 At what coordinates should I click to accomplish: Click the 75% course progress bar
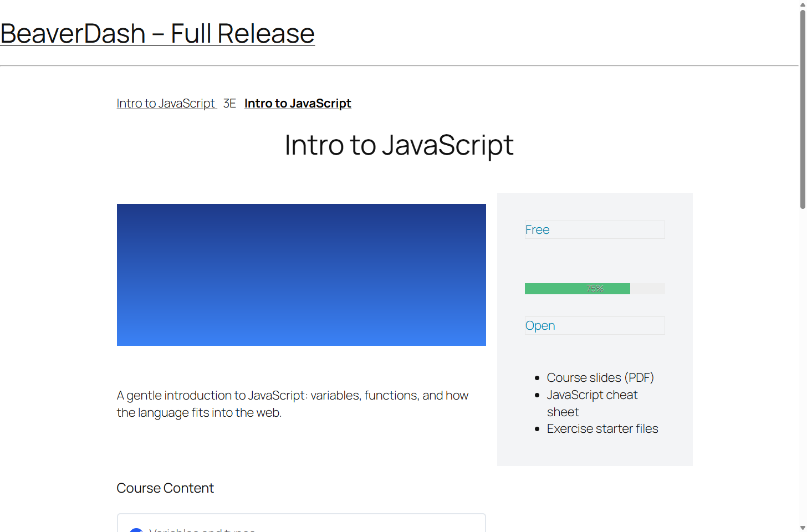tap(595, 289)
